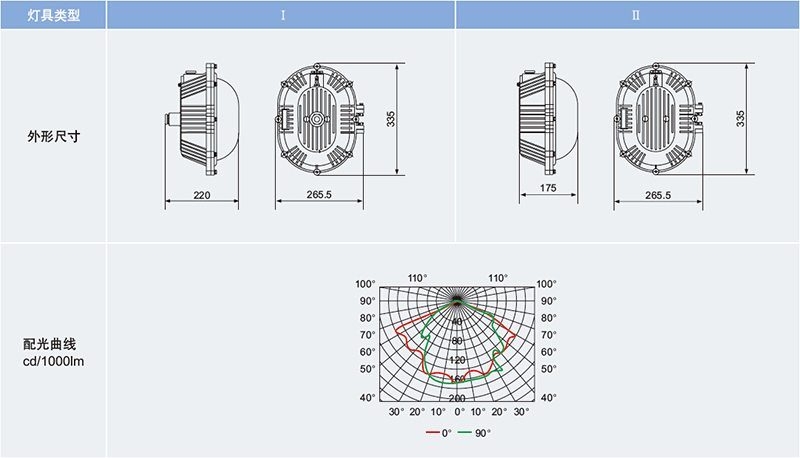Click the 175 dimension value

[x=548, y=188]
